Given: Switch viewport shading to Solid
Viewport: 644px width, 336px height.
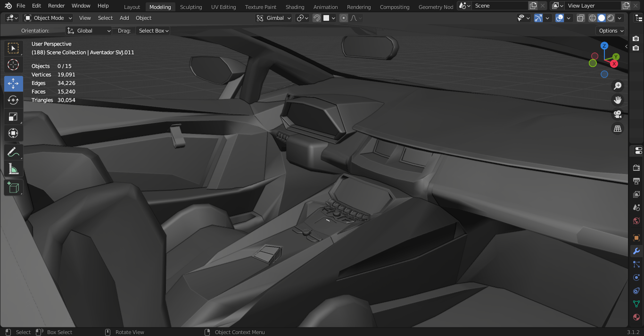Looking at the screenshot, I should (602, 18).
